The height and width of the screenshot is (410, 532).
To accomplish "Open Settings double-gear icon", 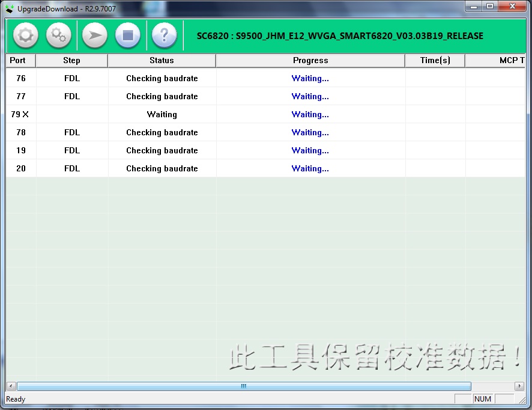I will [x=59, y=35].
